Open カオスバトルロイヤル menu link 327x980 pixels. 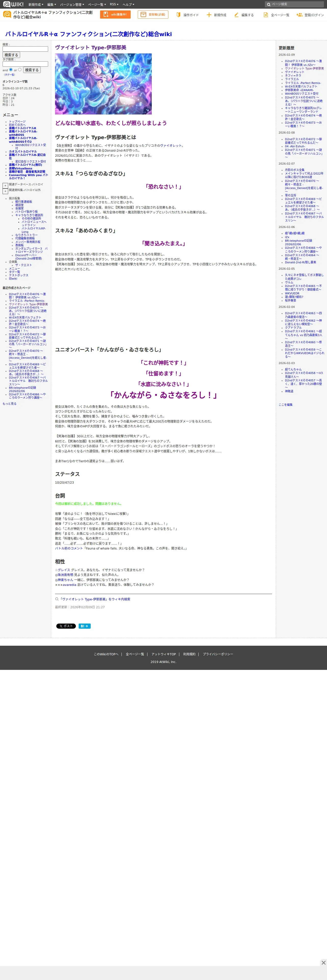pos(23,151)
